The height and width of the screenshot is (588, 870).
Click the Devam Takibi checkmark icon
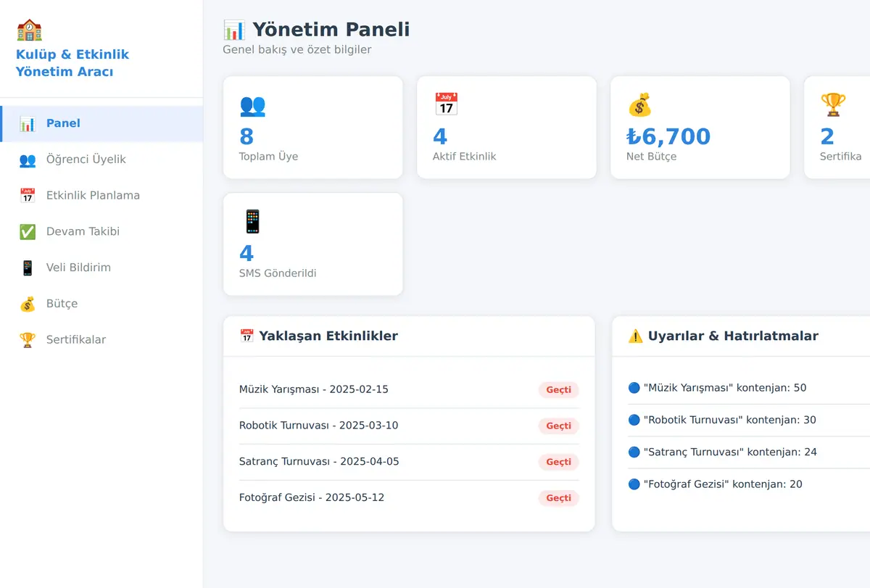(x=28, y=232)
